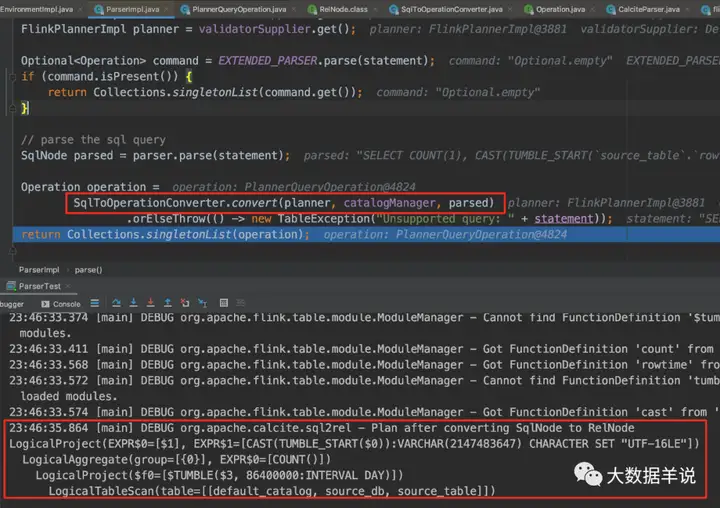Viewport: 720px width, 508px height.
Task: Click the LogicalAggregate plan line in console
Action: [x=176, y=459]
